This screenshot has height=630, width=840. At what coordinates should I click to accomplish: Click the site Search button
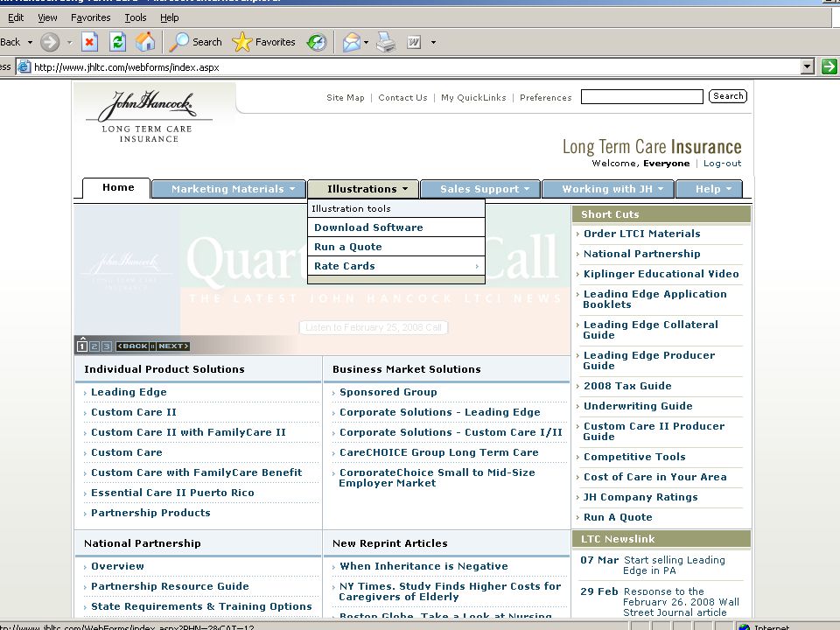tap(727, 96)
